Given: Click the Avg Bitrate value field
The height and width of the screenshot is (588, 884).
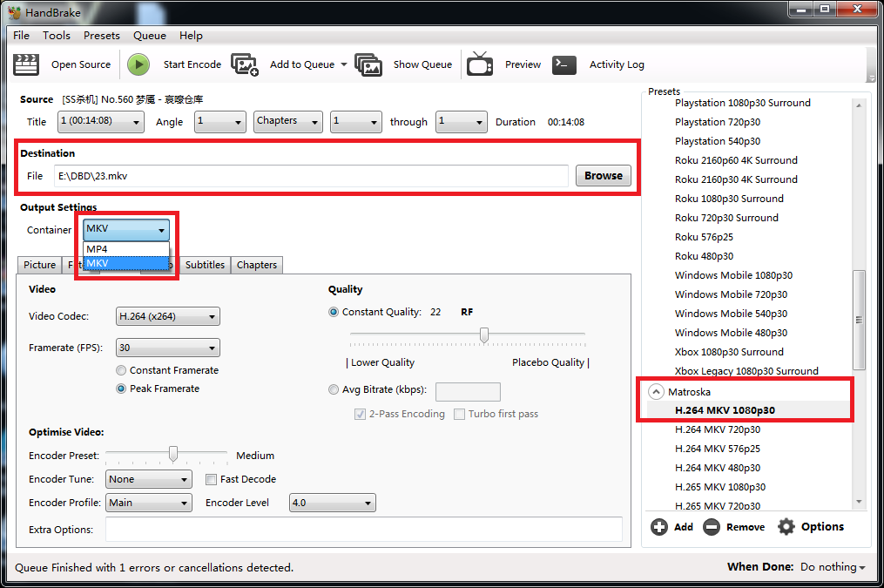Looking at the screenshot, I should [468, 391].
